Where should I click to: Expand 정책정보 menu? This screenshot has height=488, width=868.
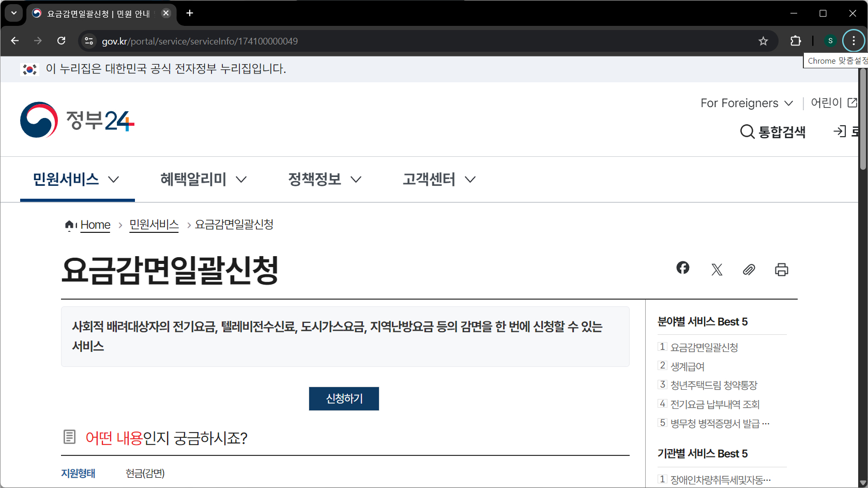[x=324, y=180]
